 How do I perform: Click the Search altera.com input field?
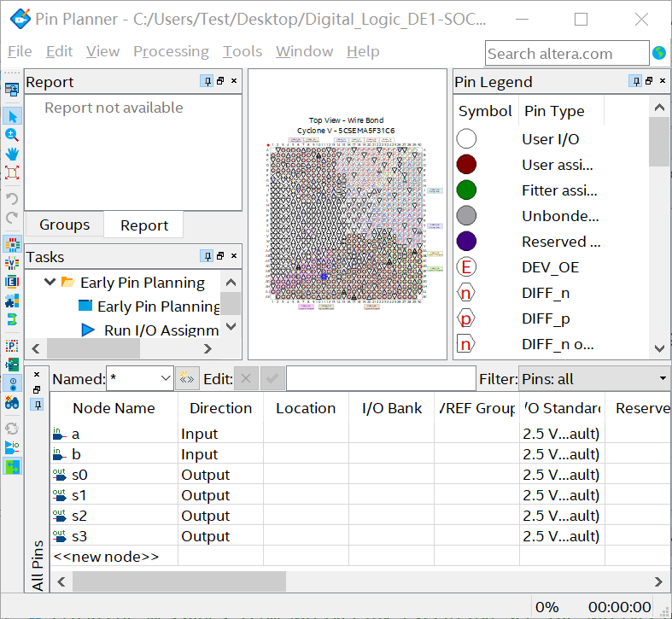[567, 53]
